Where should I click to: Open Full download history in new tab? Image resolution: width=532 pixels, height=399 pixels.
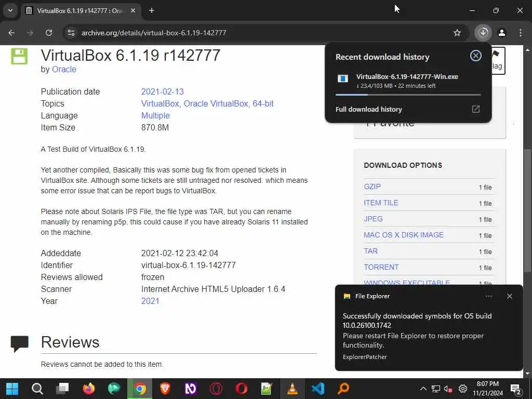point(476,109)
